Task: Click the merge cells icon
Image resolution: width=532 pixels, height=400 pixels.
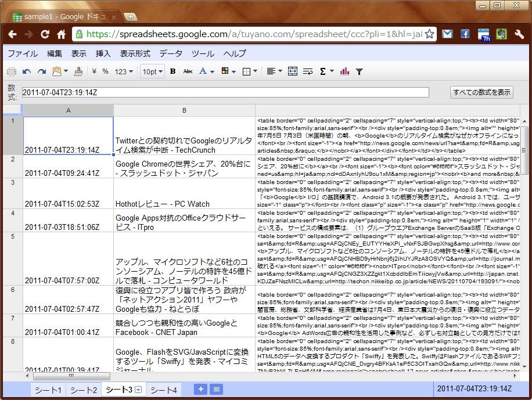Action: tap(292, 71)
